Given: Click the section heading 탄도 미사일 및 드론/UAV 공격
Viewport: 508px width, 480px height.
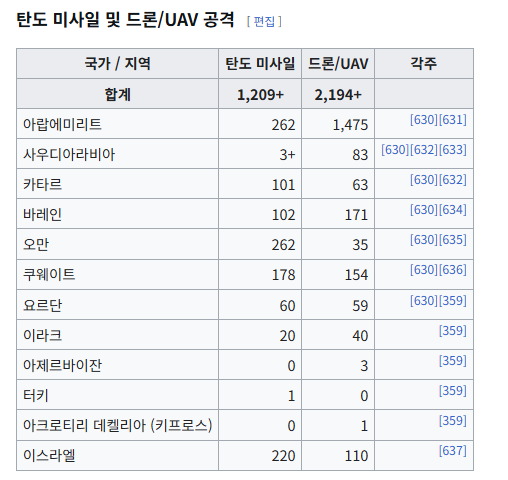Looking at the screenshot, I should [x=125, y=20].
